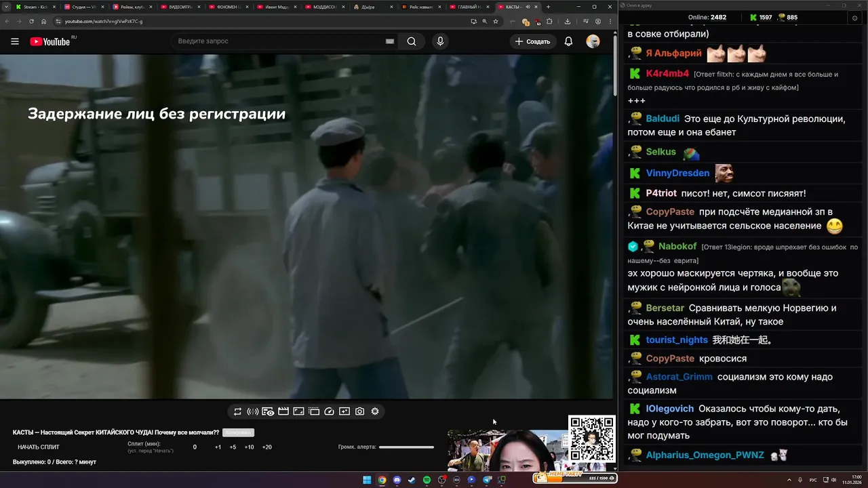Click chat username Astorat_Grimm
Viewport: 868px width, 488px height.
679,377
